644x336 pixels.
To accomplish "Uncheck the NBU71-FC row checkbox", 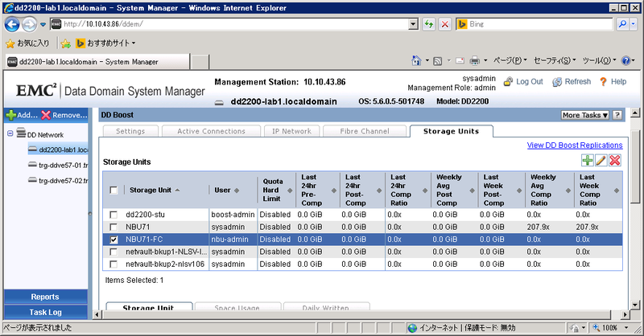I will [114, 240].
